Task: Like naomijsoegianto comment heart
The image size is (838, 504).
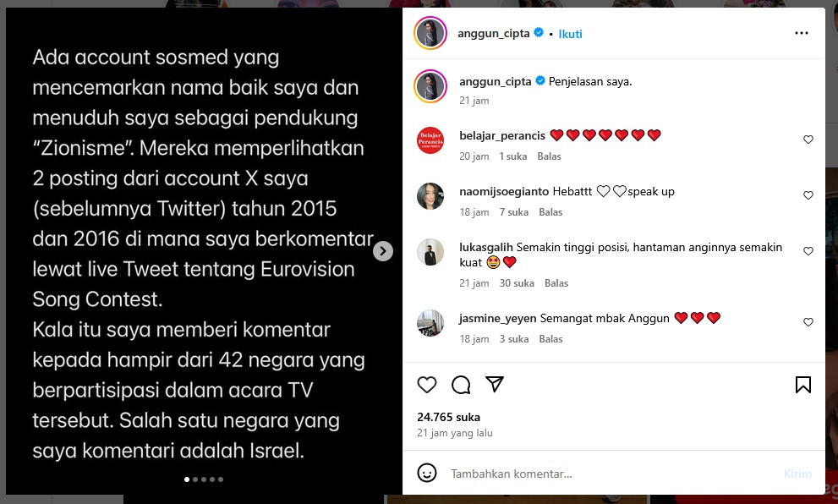Action: 808,195
